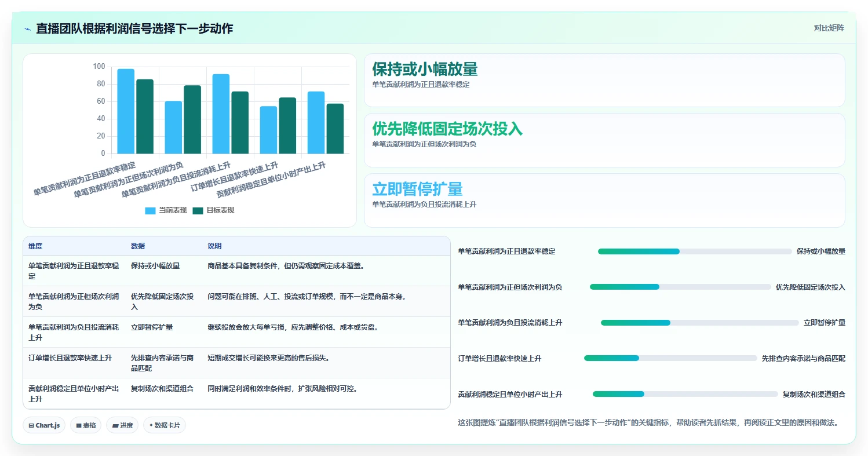Viewport: 868px width, 456px height.
Task: Click the 对比矩阵 label in header
Action: point(829,28)
